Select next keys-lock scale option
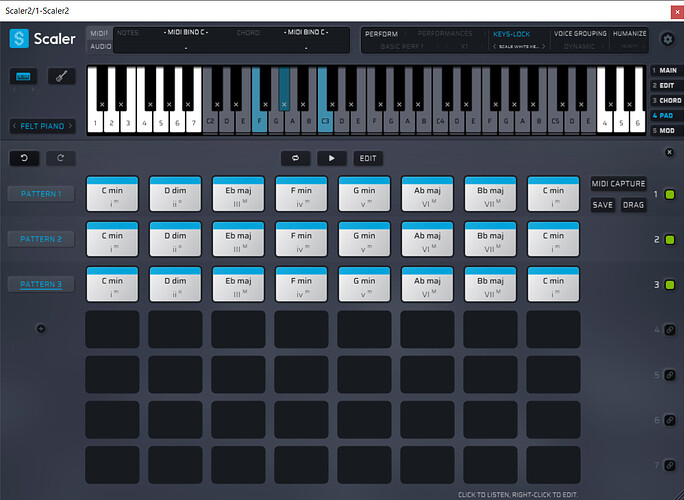 [544, 46]
